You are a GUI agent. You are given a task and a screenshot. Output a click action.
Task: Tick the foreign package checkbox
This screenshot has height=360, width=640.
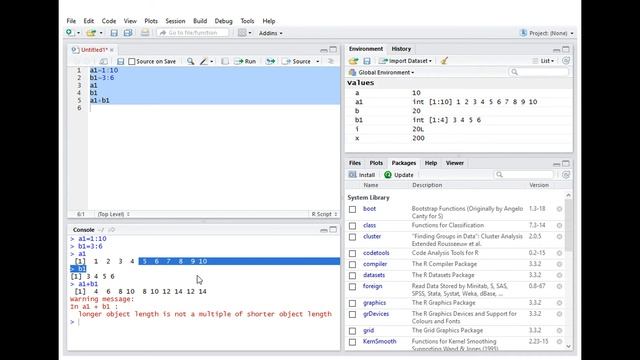(x=352, y=287)
